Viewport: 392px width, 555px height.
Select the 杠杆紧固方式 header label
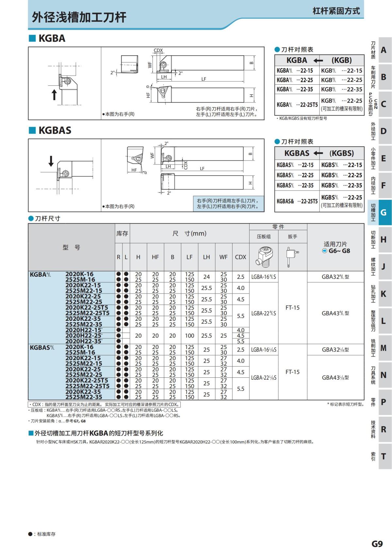coord(336,11)
